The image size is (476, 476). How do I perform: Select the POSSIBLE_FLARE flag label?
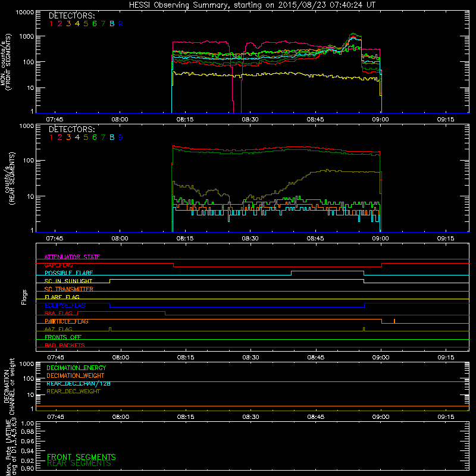click(x=68, y=273)
